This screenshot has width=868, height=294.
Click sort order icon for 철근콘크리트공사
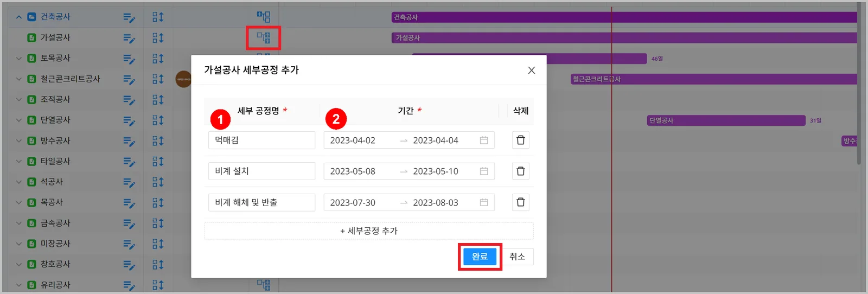click(158, 79)
